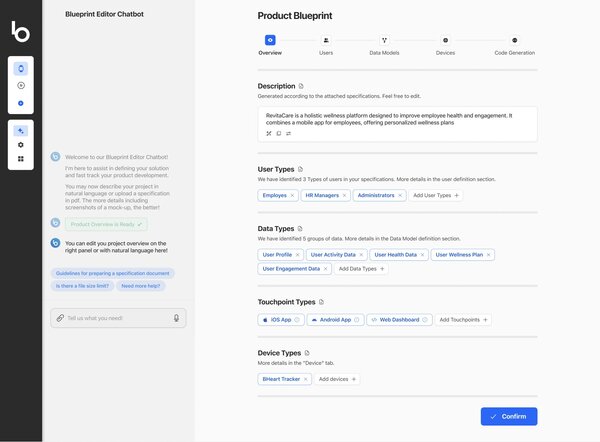
Task: Remove the BHeart Tracker device tag
Action: click(x=306, y=379)
